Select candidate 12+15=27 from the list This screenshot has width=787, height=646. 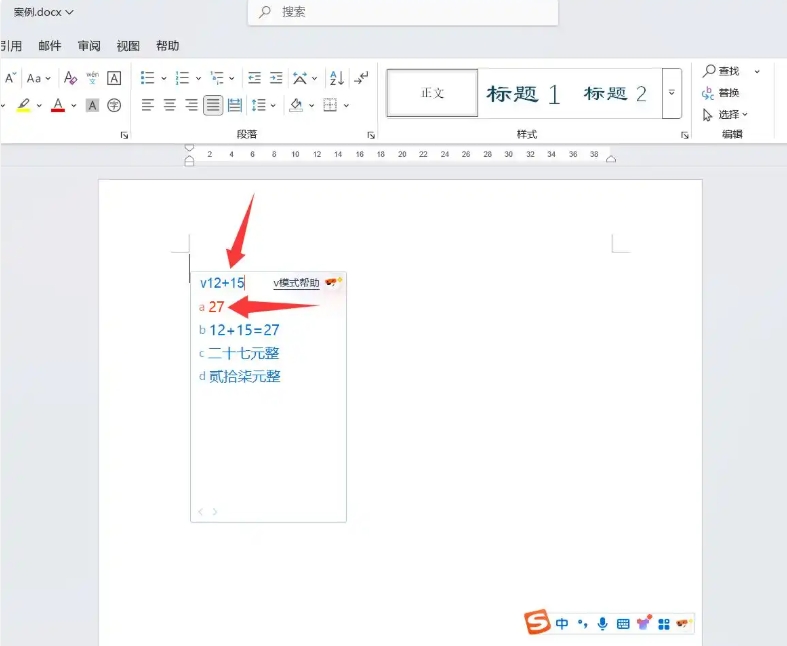[244, 330]
